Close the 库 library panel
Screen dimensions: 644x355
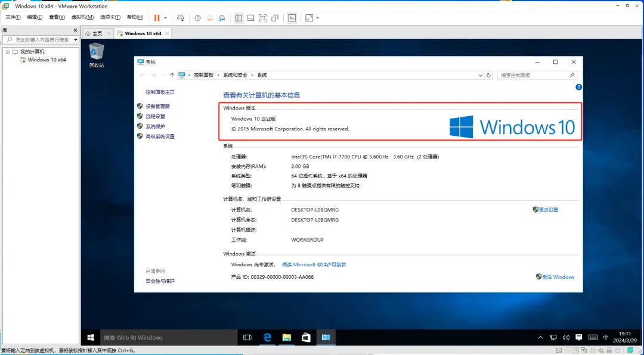(75, 30)
